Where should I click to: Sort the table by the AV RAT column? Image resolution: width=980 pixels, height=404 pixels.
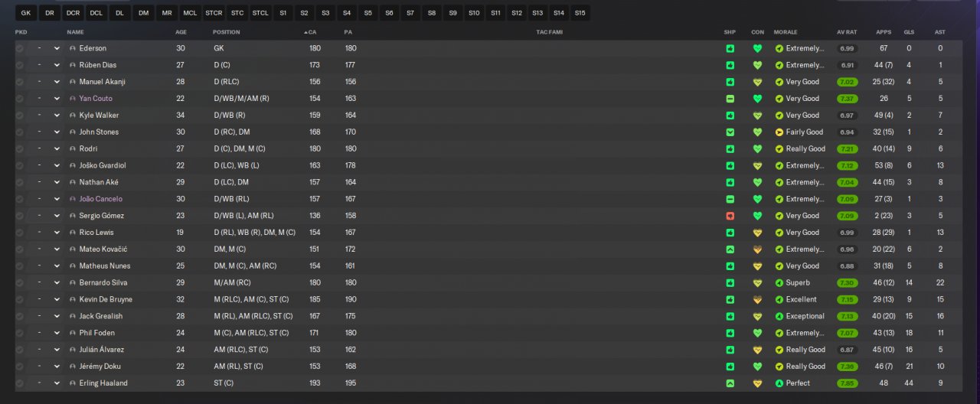(848, 32)
